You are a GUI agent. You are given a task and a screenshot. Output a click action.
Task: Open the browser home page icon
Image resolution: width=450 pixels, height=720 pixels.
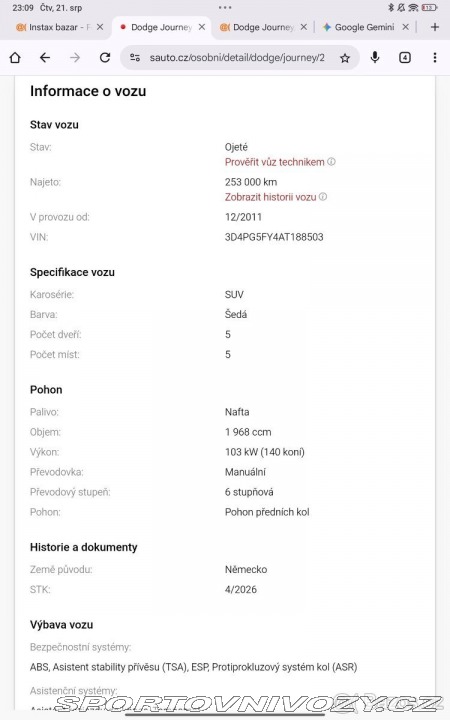(x=15, y=57)
